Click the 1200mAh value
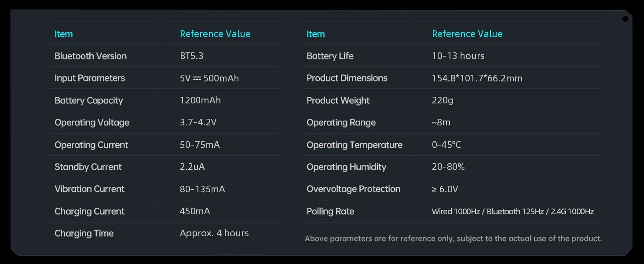The width and height of the screenshot is (644, 264). coord(201,100)
